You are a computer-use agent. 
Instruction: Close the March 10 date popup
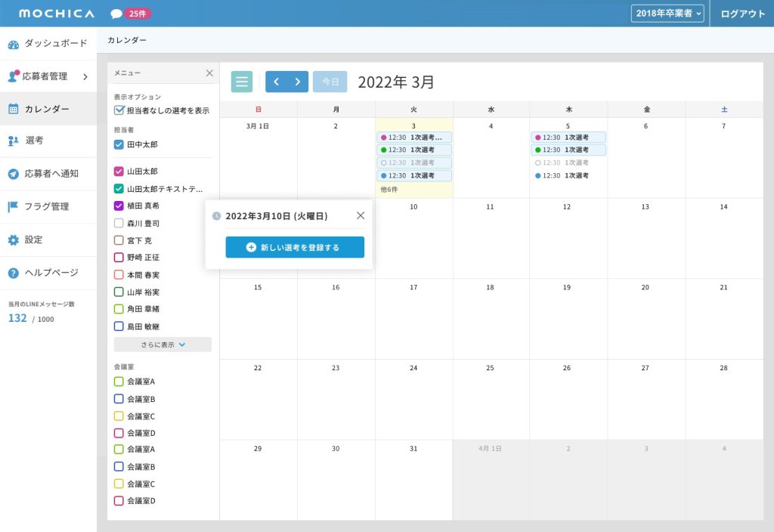(361, 216)
